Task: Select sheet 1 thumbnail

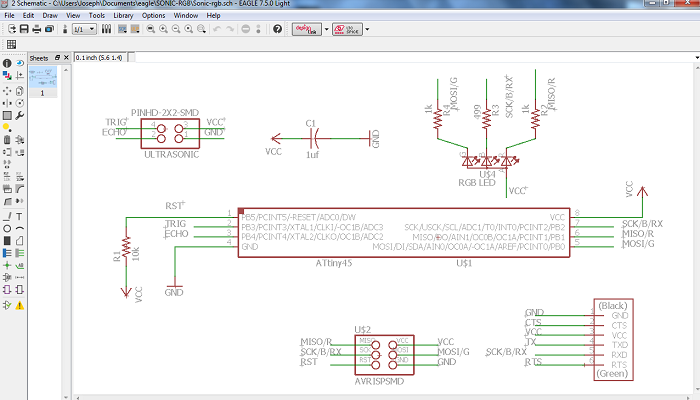Action: click(x=43, y=81)
